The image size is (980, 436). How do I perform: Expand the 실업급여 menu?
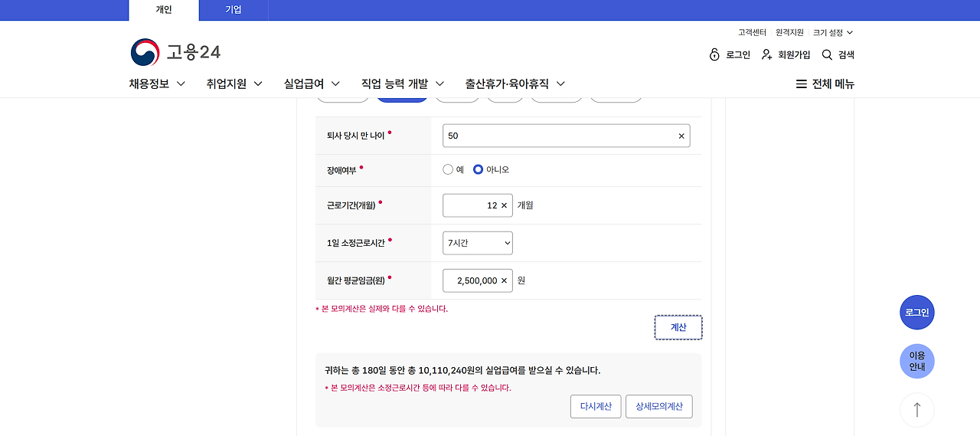click(312, 84)
